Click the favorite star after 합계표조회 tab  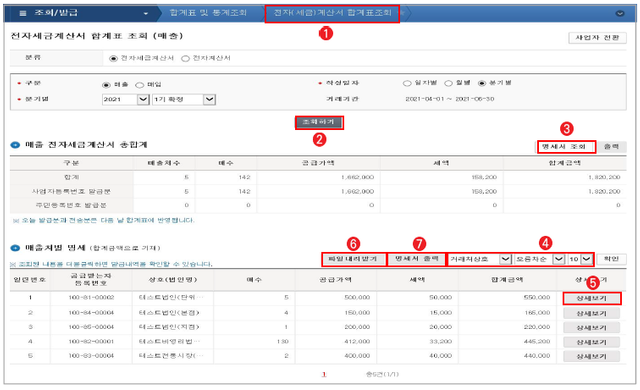[x=402, y=13]
